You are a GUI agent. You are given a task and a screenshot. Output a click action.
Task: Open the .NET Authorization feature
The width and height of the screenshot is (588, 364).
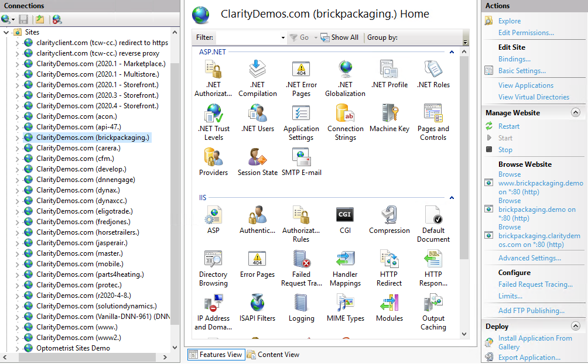213,79
